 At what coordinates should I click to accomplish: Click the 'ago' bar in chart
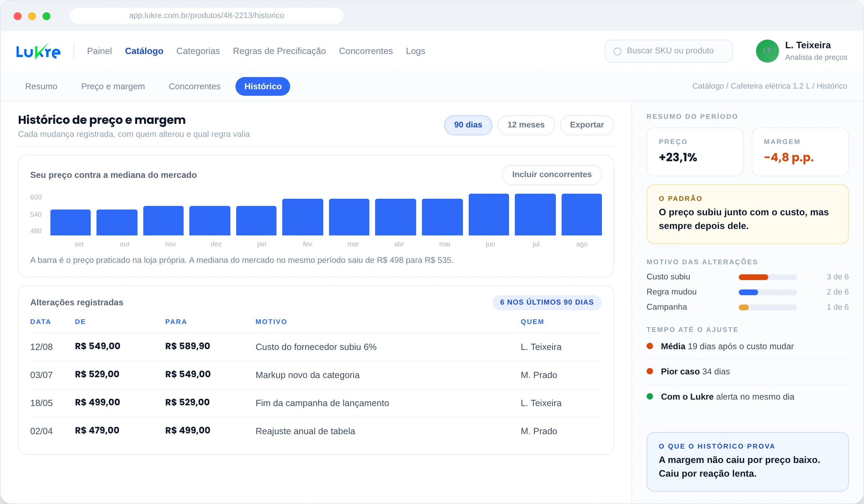tap(581, 215)
